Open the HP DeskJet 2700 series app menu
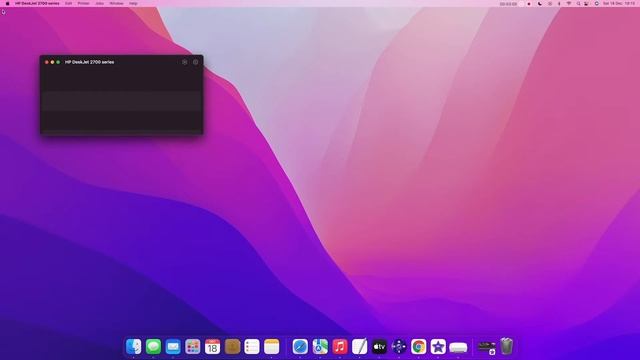640x360 pixels. tap(37, 3)
